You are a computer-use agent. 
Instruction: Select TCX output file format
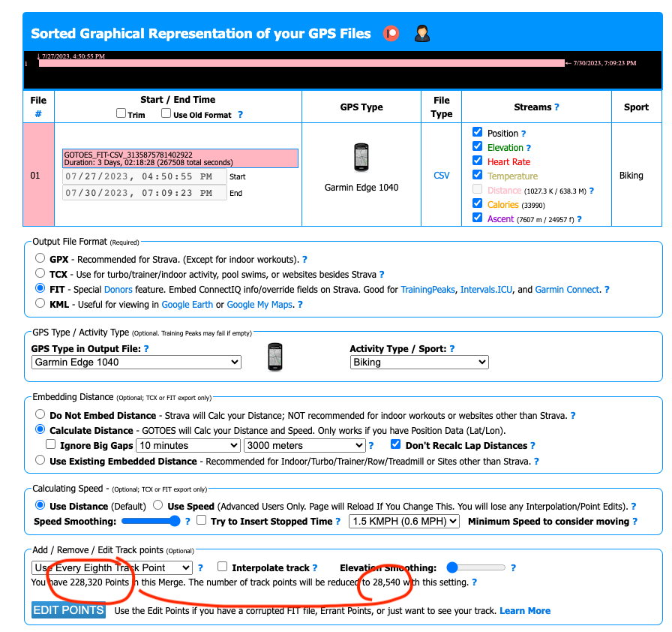click(40, 273)
